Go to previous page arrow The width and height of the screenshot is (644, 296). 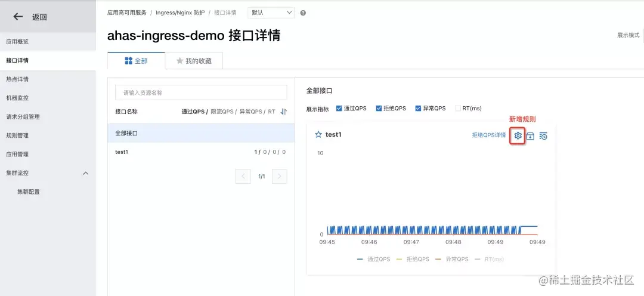click(243, 177)
